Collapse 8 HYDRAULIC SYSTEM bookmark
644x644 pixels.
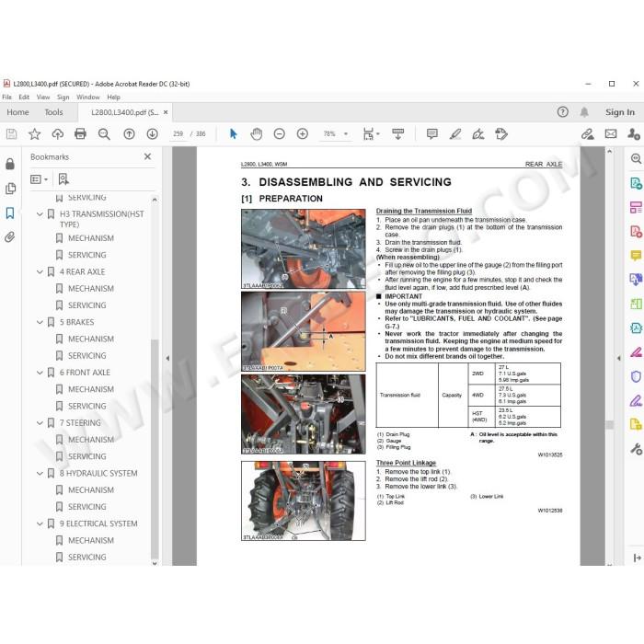(x=40, y=474)
